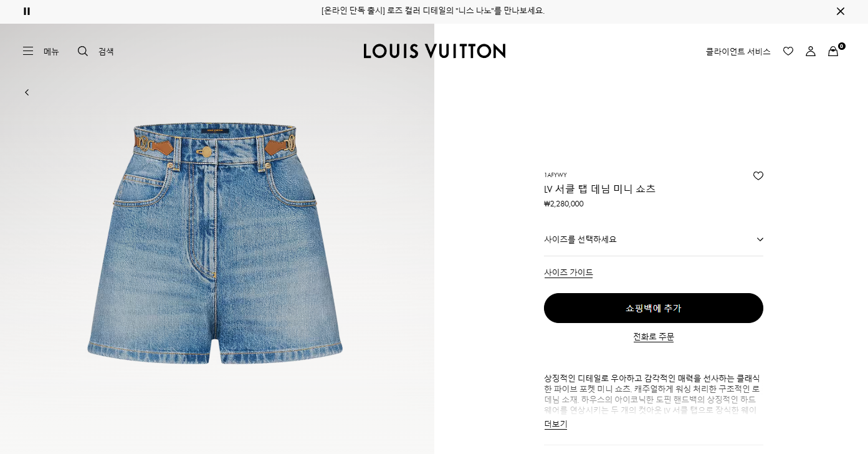Expand the 사이즈를 선택하세요 dropdown
The width and height of the screenshot is (868, 454).
coord(654,239)
